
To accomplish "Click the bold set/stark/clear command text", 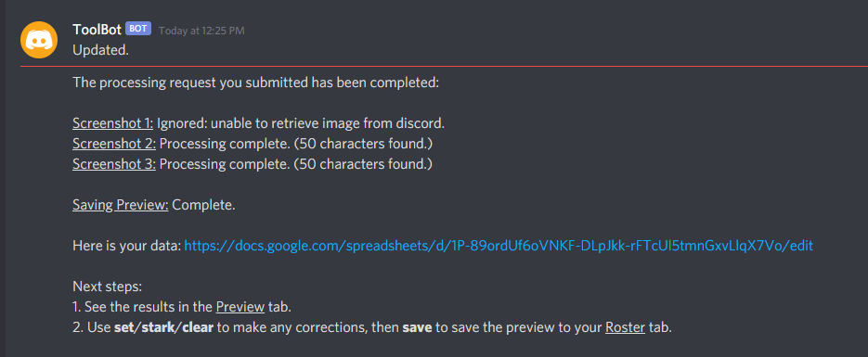I will [x=164, y=327].
